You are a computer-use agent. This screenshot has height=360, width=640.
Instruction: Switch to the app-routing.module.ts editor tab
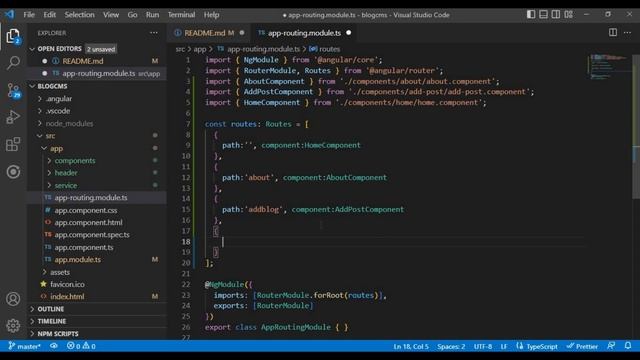(304, 33)
